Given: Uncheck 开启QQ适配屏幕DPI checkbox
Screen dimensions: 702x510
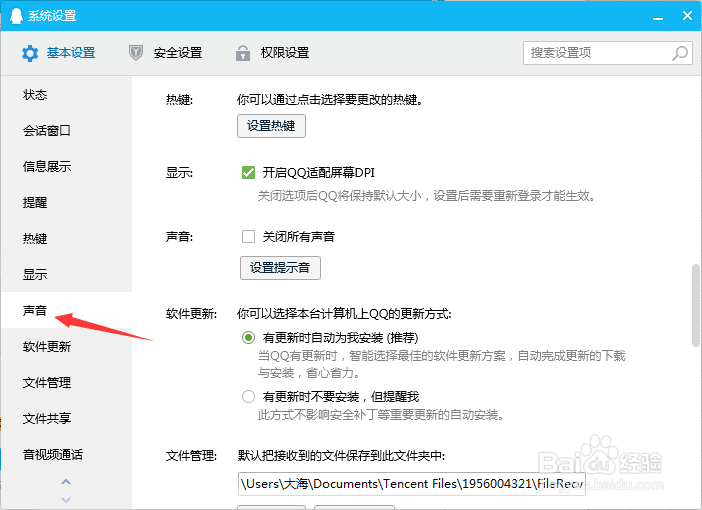Looking at the screenshot, I should click(248, 172).
